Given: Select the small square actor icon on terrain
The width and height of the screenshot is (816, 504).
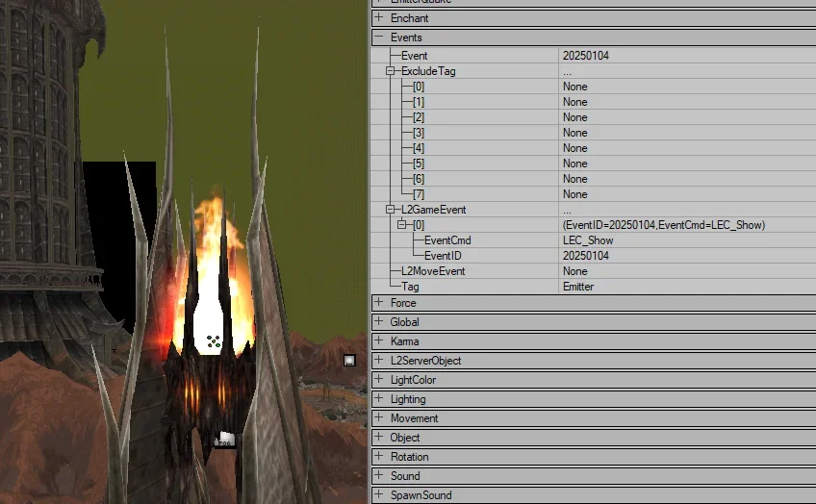Looking at the screenshot, I should pos(349,360).
